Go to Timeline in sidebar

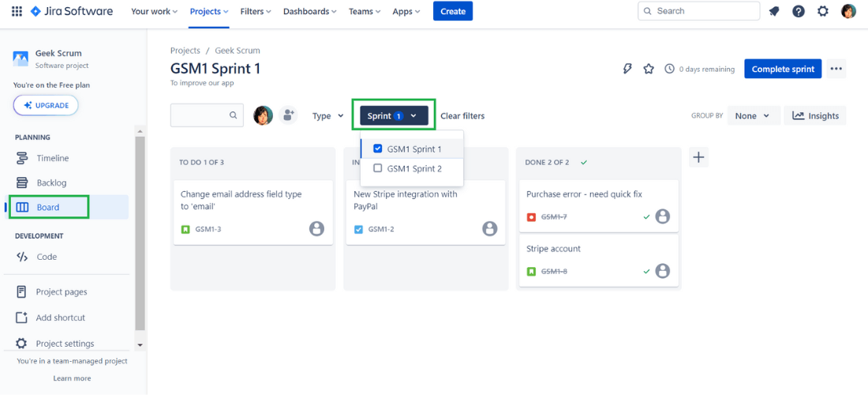point(66,158)
